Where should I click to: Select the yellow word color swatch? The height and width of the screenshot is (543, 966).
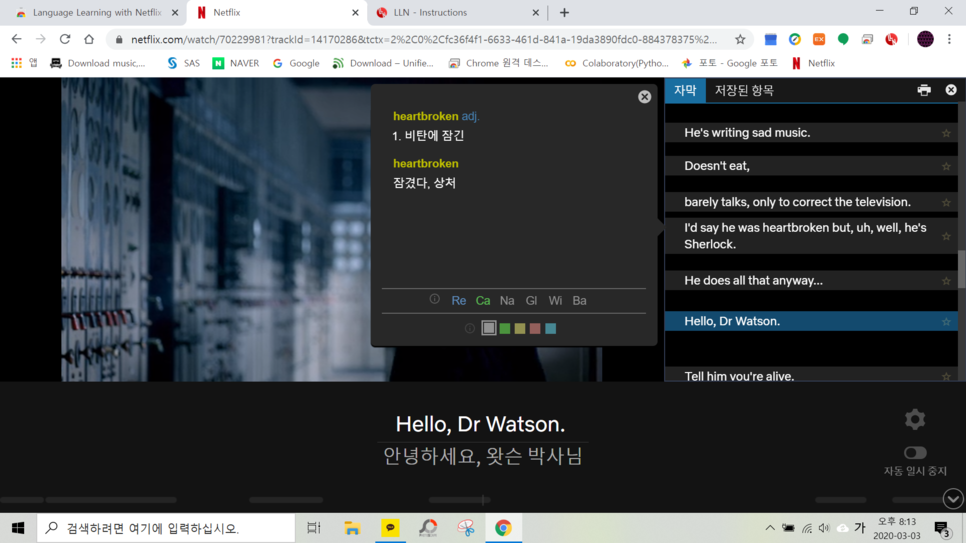[x=520, y=329]
